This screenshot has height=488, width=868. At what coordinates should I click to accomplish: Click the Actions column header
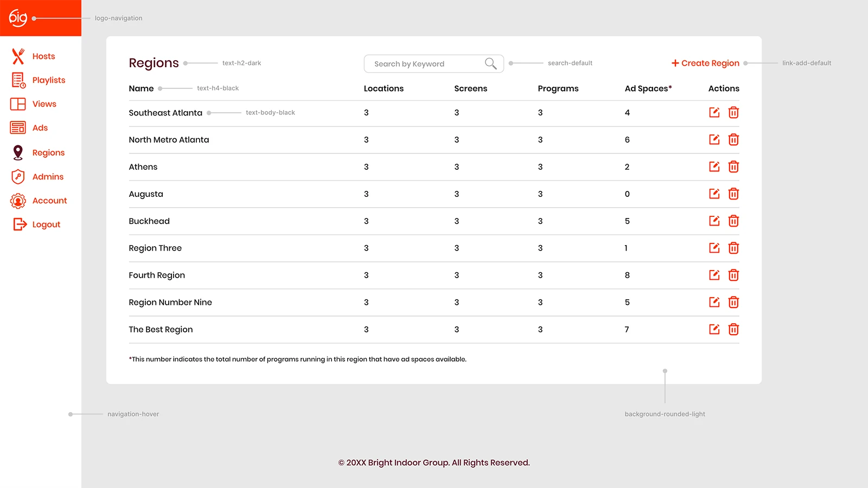point(724,88)
